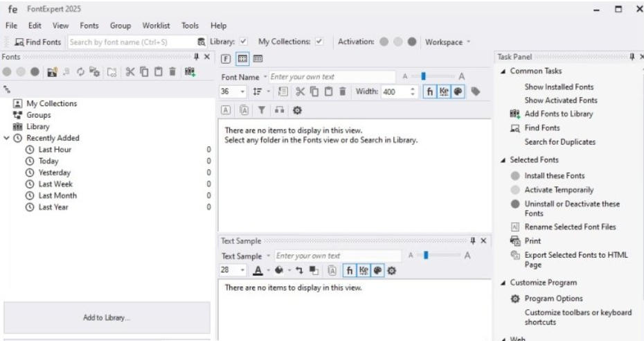The height and width of the screenshot is (341, 644).
Task: Select the boxed F font view icon
Action: point(226,59)
